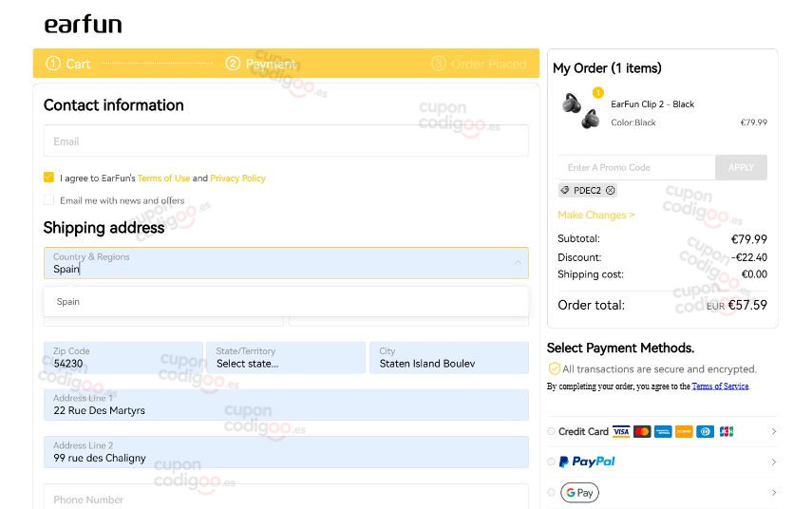
Task: Click the Discount -€22.40 value
Action: click(x=748, y=257)
